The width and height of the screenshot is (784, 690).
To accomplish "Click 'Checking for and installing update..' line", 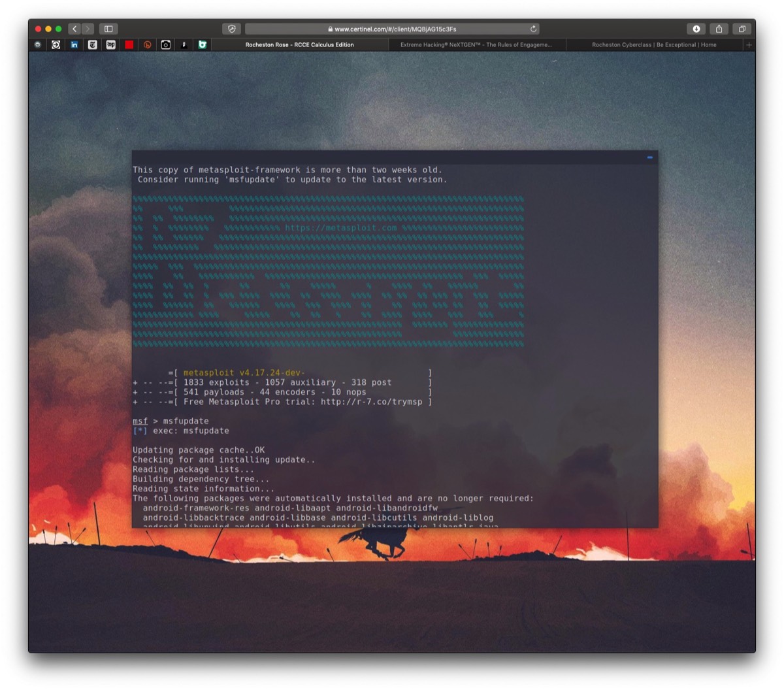I will click(x=224, y=460).
